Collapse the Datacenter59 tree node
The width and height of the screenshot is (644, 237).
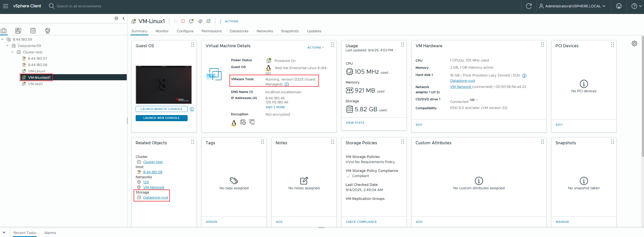(7, 45)
